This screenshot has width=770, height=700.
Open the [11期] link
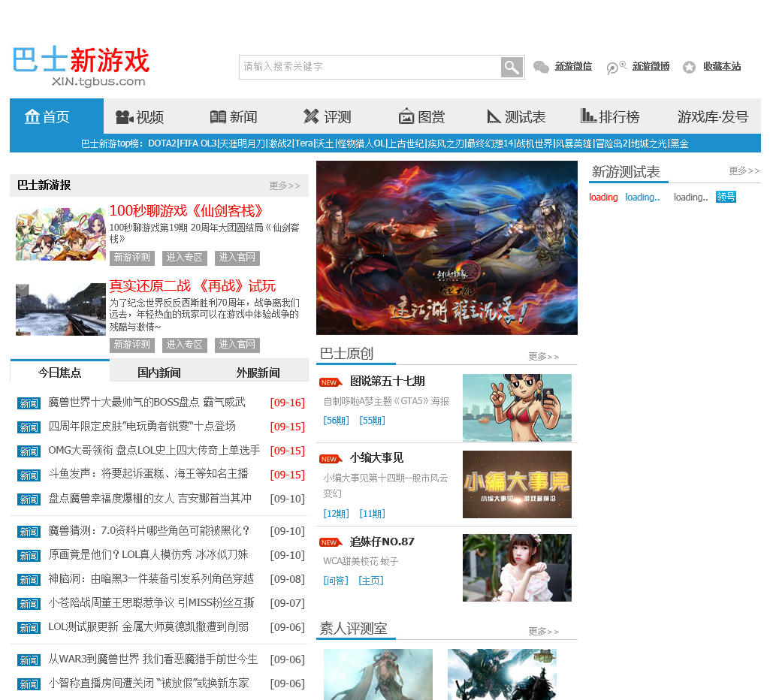click(x=373, y=514)
